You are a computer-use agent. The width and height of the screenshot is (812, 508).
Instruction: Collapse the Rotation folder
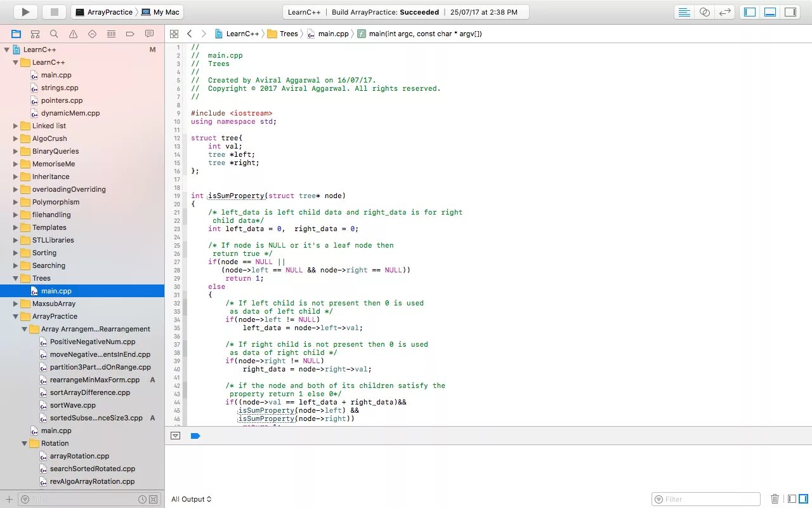click(25, 443)
